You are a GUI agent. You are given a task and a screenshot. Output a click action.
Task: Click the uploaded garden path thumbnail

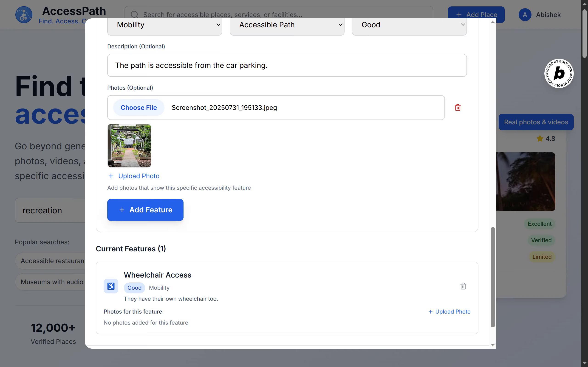(x=129, y=146)
